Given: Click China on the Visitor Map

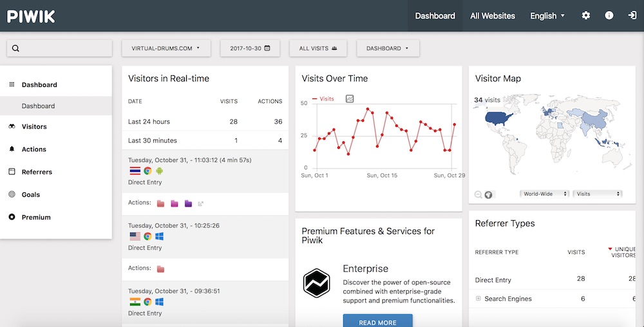Looking at the screenshot, I should pos(596,118).
